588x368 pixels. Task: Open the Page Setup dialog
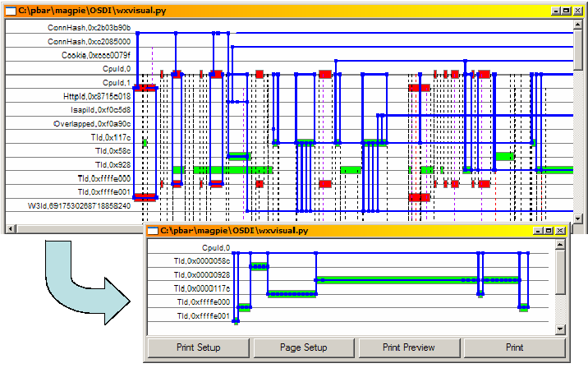point(303,347)
